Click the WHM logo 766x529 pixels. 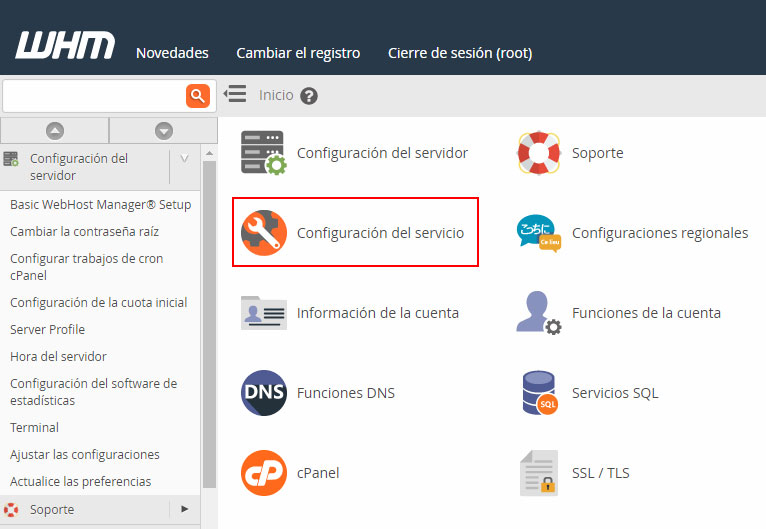[65, 47]
